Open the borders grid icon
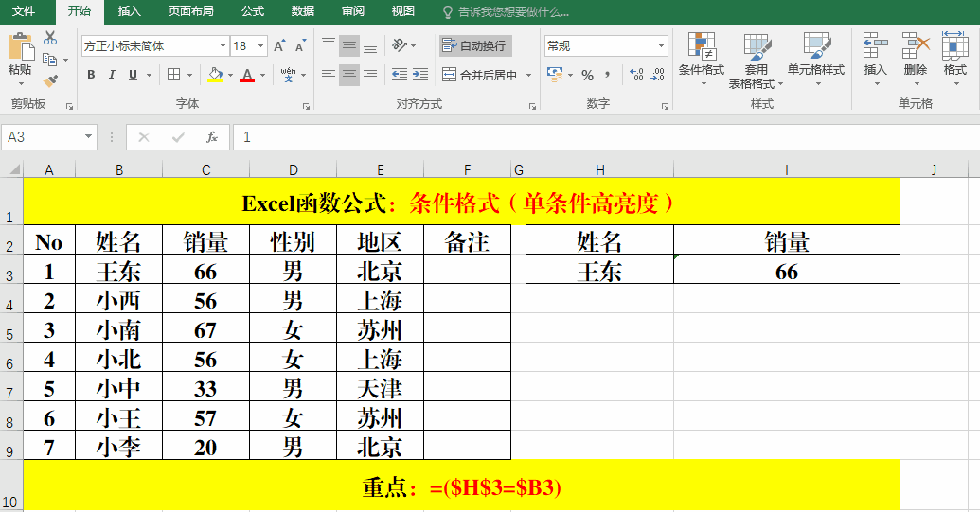The width and height of the screenshot is (980, 512). (x=174, y=75)
